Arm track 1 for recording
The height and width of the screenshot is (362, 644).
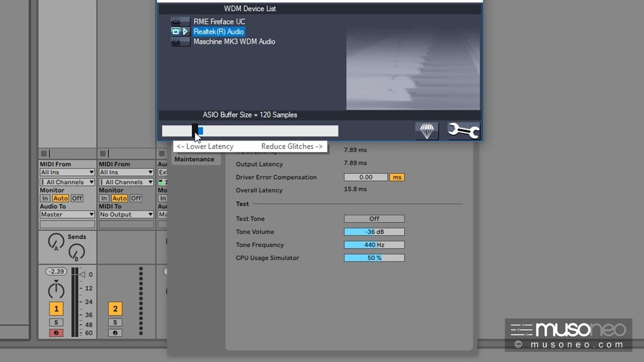click(56, 333)
